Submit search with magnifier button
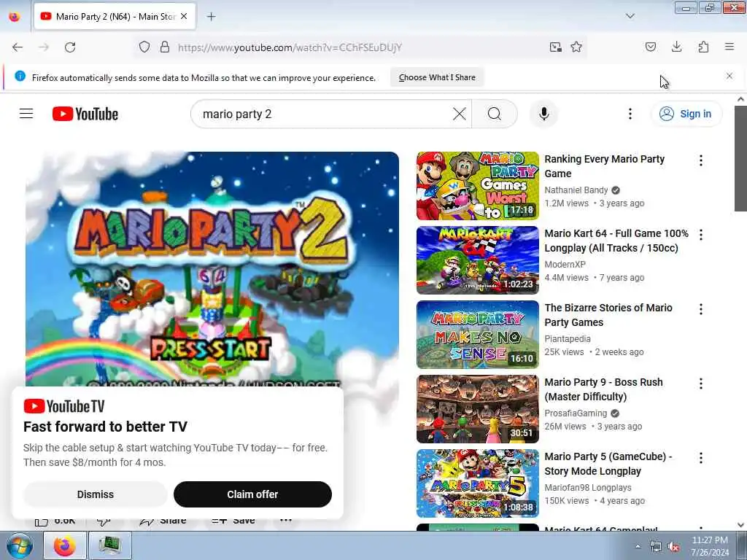The image size is (747, 560). (x=495, y=114)
